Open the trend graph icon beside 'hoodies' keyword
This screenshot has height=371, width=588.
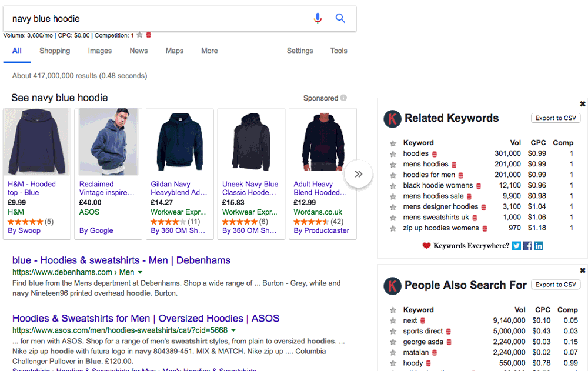point(433,153)
